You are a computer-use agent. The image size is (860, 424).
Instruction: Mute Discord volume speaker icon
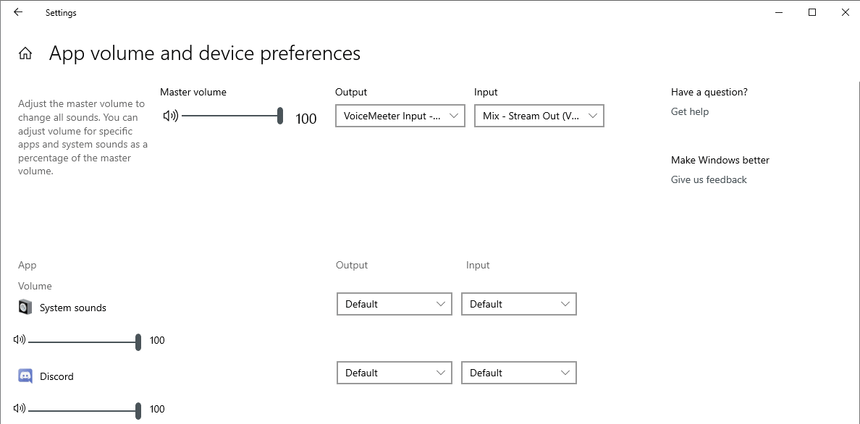coord(19,409)
